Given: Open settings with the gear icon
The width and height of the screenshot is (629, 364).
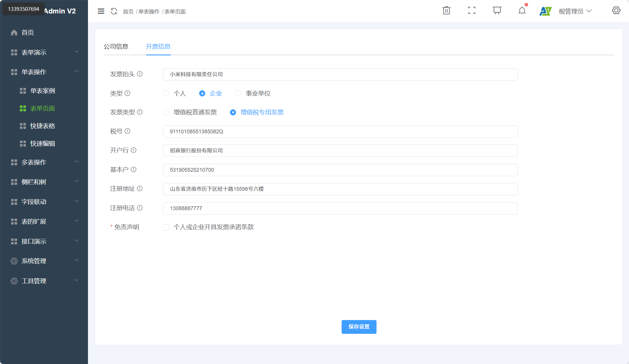Looking at the screenshot, I should (x=616, y=11).
